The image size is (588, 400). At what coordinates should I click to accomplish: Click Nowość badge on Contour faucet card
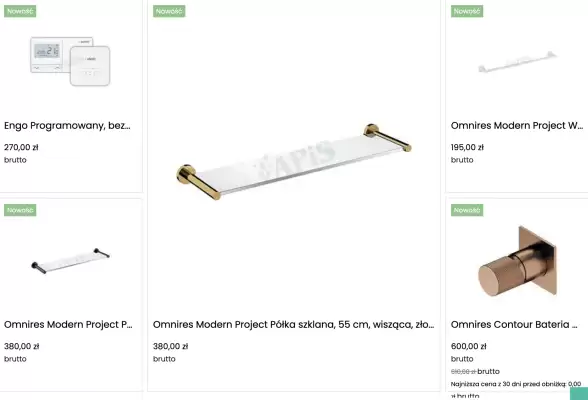[467, 210]
